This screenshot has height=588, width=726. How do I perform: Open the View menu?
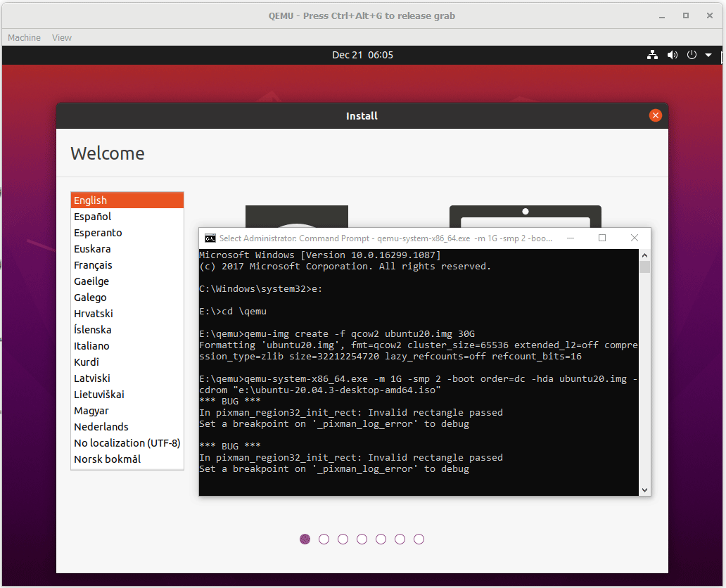point(61,37)
